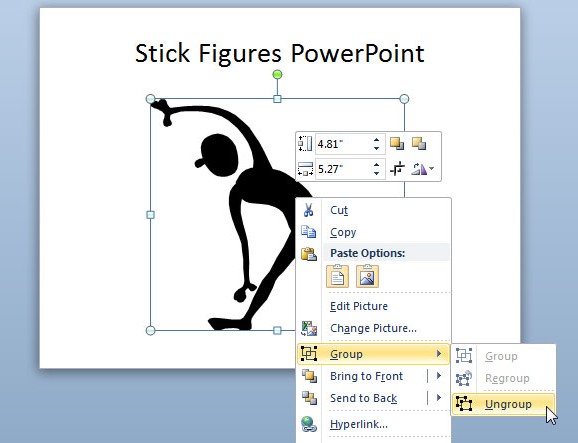Increase shape height with up spinner
Screen dimensions: 578x443
[376, 140]
